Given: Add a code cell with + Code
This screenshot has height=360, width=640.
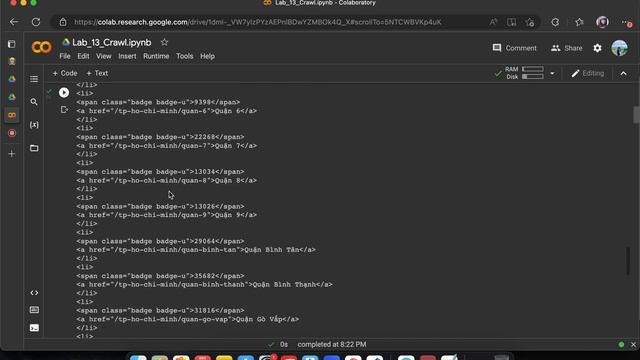Looking at the screenshot, I should tap(65, 73).
